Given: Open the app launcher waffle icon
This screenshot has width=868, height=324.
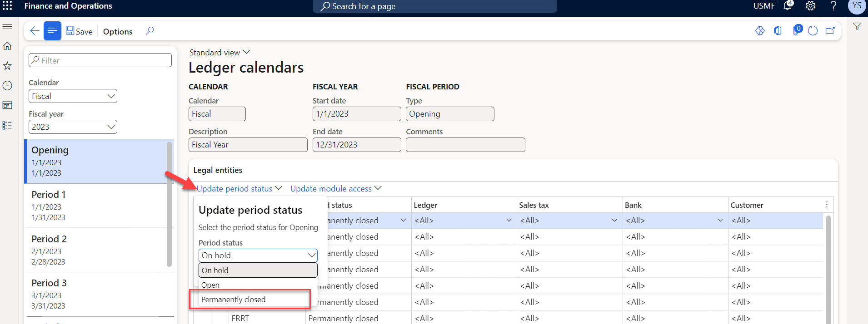Looking at the screenshot, I should click(7, 6).
